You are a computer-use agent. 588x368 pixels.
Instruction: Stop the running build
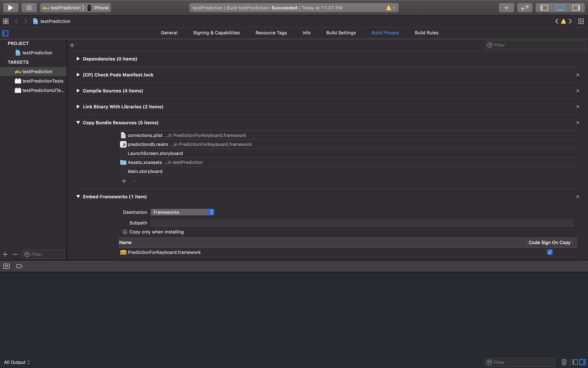[29, 8]
